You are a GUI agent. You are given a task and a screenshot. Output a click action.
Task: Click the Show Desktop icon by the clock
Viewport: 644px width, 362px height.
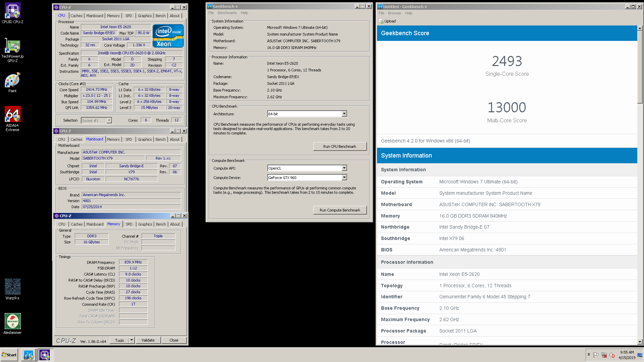coord(640,355)
